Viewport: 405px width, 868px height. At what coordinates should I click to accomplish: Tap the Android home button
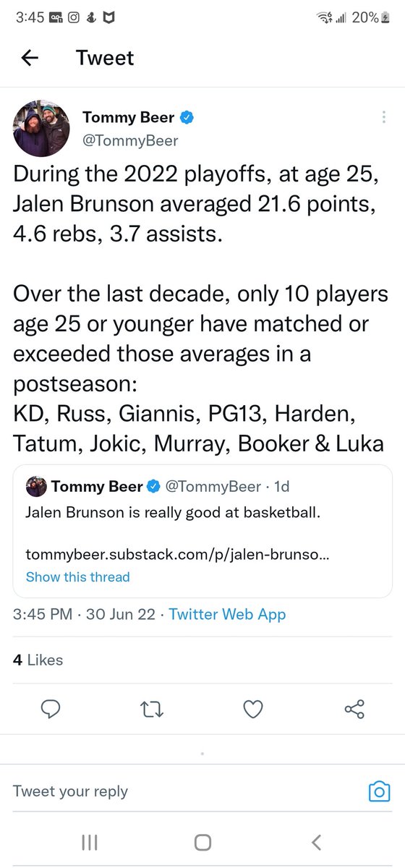202,842
